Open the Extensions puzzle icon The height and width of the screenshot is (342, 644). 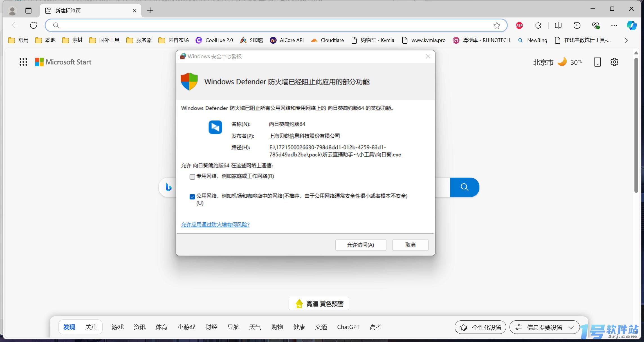[x=538, y=26]
